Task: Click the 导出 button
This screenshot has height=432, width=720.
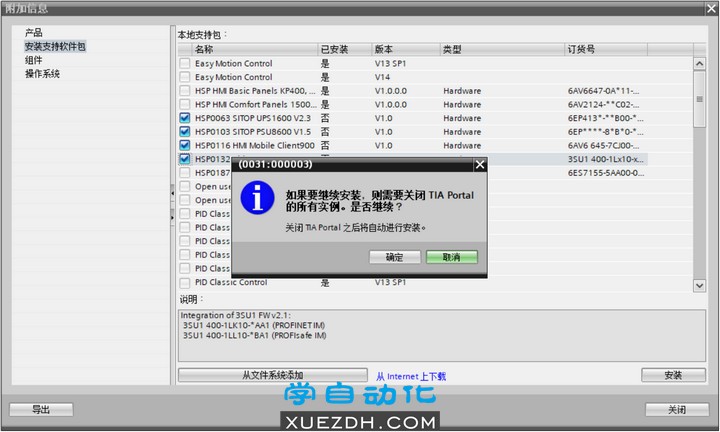Action: point(41,410)
